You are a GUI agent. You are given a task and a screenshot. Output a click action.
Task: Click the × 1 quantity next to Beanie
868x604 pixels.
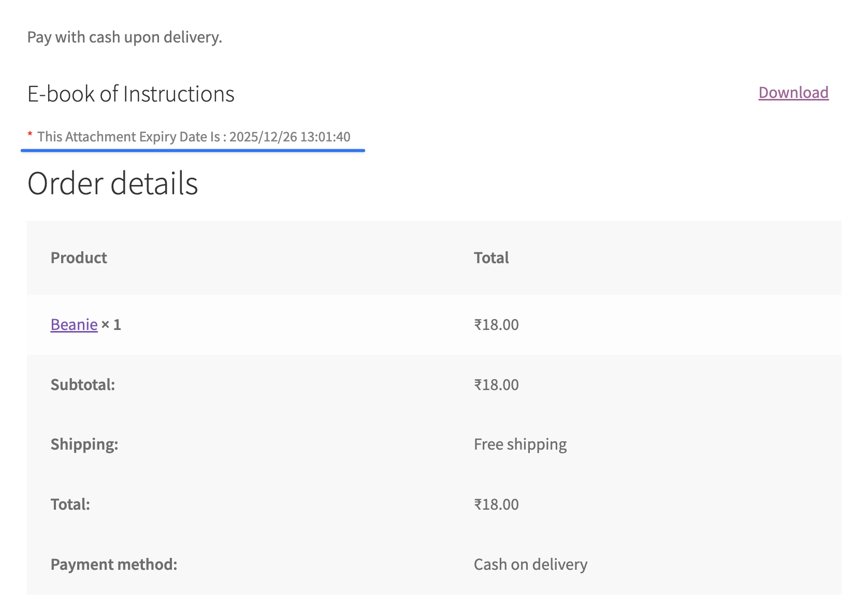(x=111, y=325)
